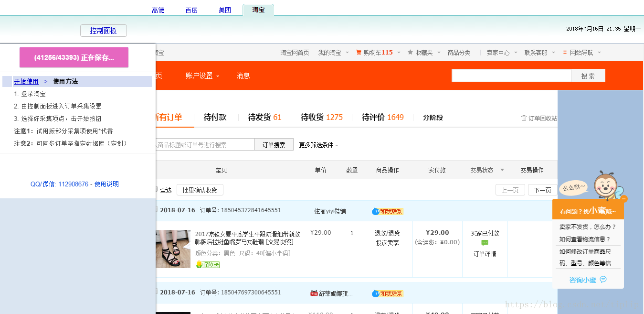Click the trash icon for 订单回收站

524,118
